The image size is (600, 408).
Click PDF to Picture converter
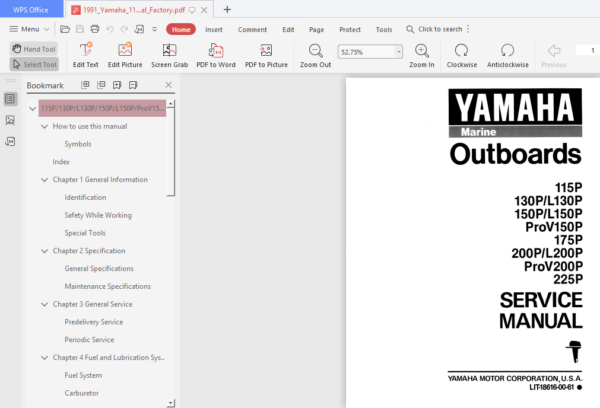(266, 55)
